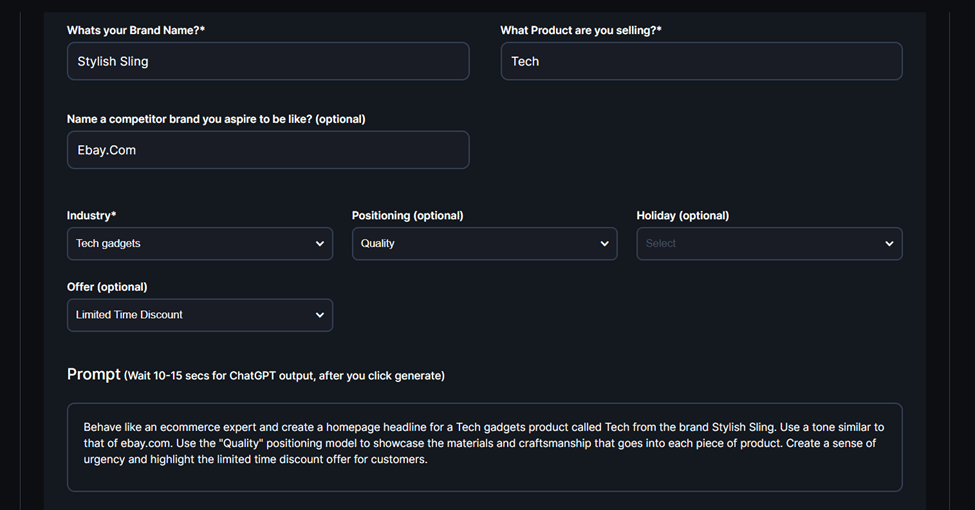Viewport: 975px width, 510px height.
Task: Click the "Offer (optional)" label
Action: click(107, 287)
